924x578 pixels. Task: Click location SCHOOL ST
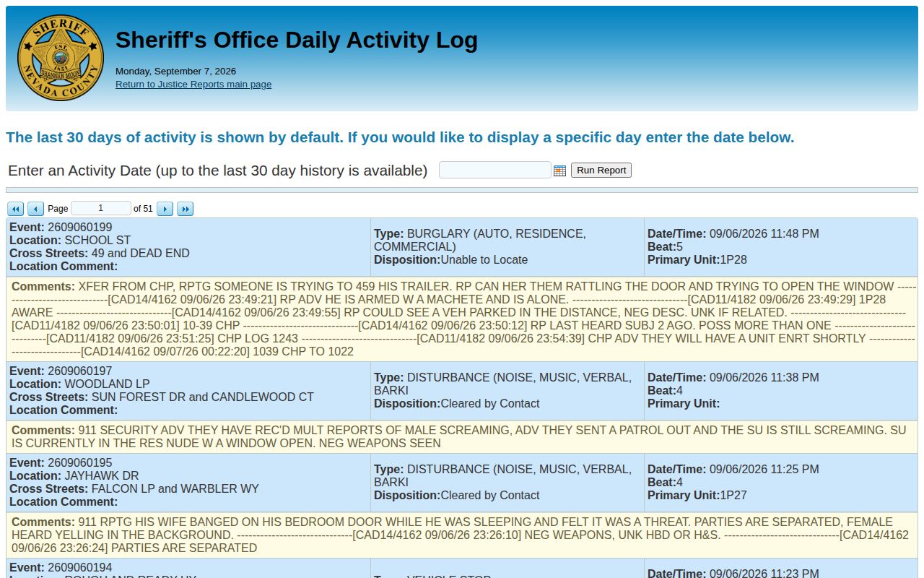(97, 241)
